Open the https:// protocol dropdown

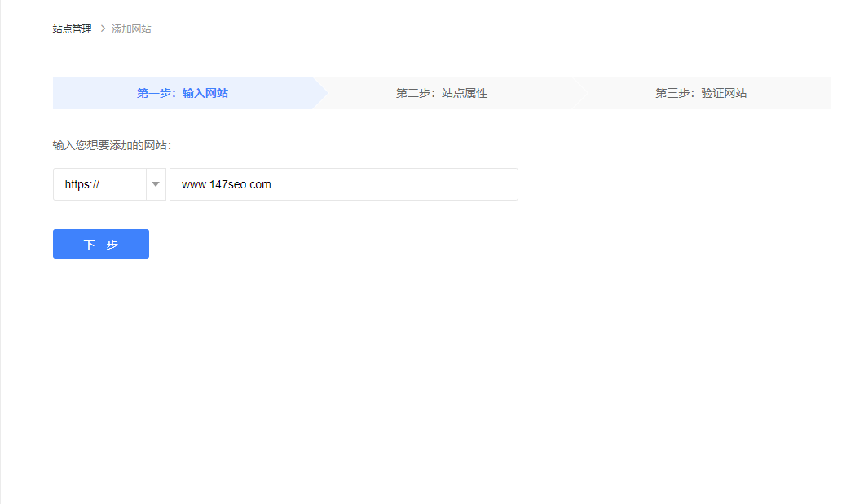pyautogui.click(x=109, y=184)
